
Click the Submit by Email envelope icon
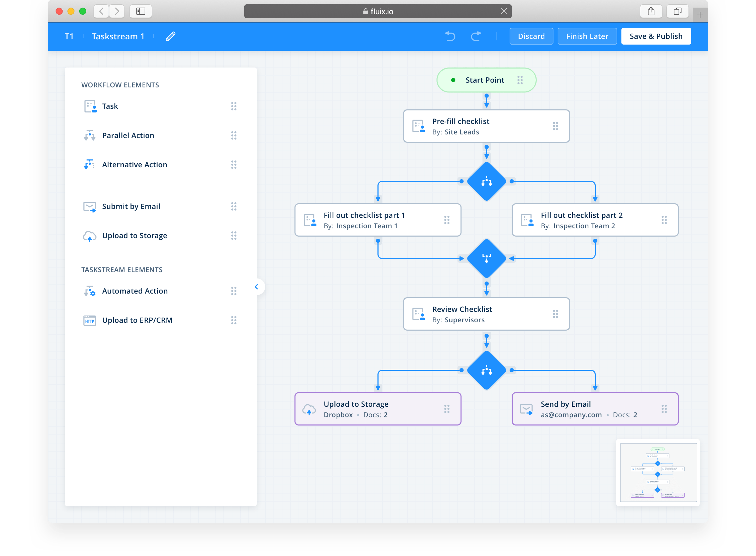(x=90, y=207)
